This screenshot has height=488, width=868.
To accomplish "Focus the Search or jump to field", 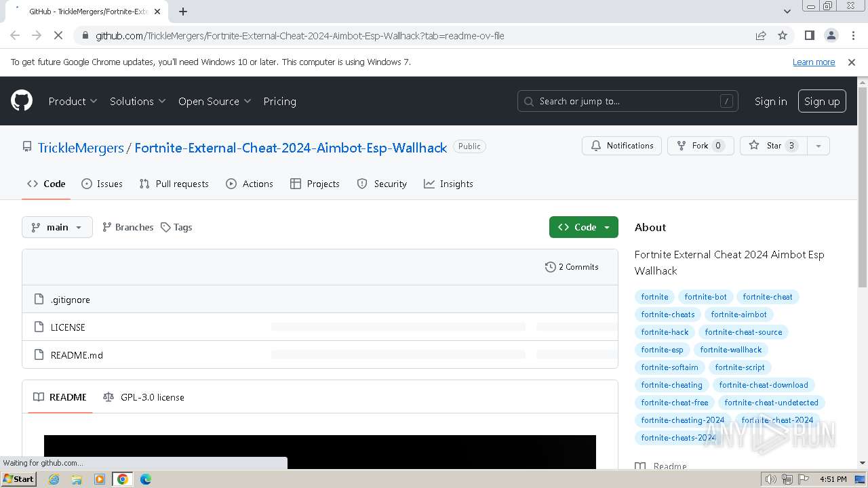I will tap(628, 101).
